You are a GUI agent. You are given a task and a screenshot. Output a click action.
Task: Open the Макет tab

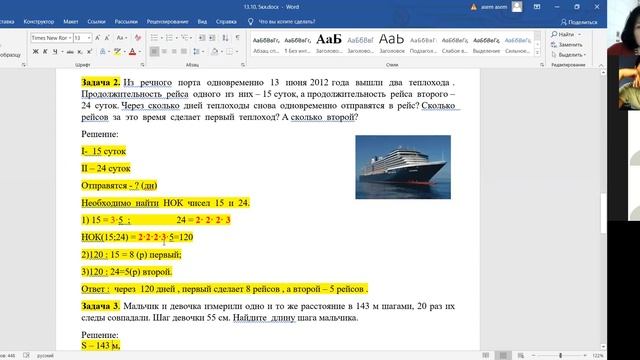click(x=71, y=22)
